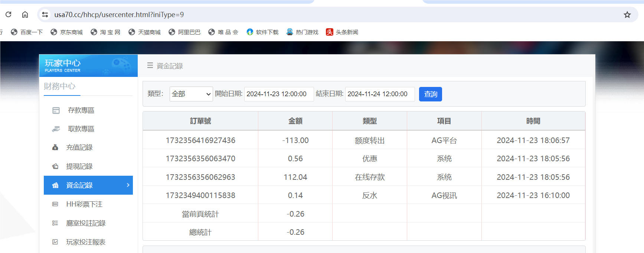Viewport: 644px width, 253px height.
Task: Open the 头条新闻 bookmark
Action: pos(342,32)
